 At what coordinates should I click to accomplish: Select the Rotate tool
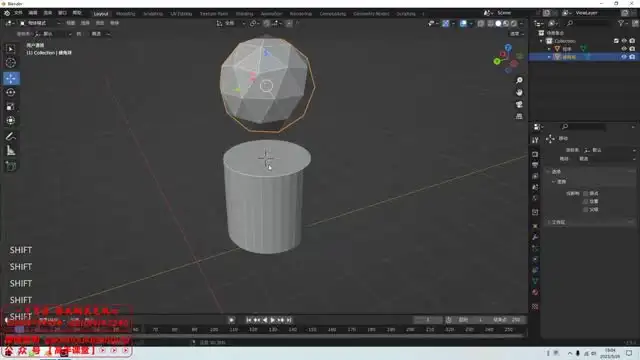[x=11, y=92]
